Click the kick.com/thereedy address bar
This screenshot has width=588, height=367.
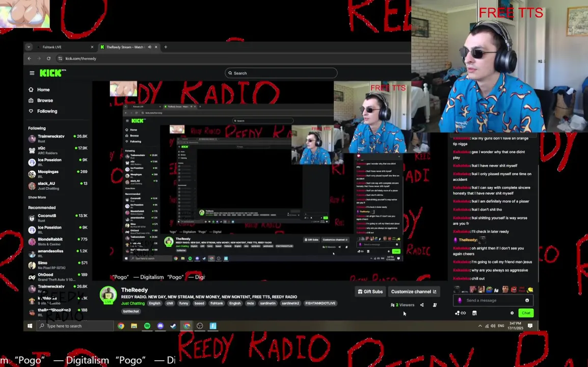point(81,59)
